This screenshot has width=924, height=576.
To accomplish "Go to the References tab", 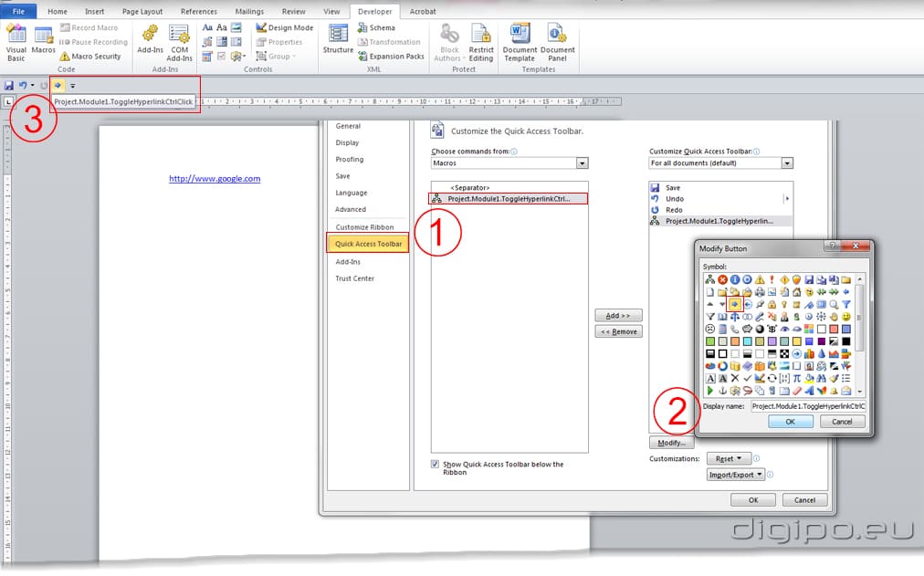I will tap(199, 11).
